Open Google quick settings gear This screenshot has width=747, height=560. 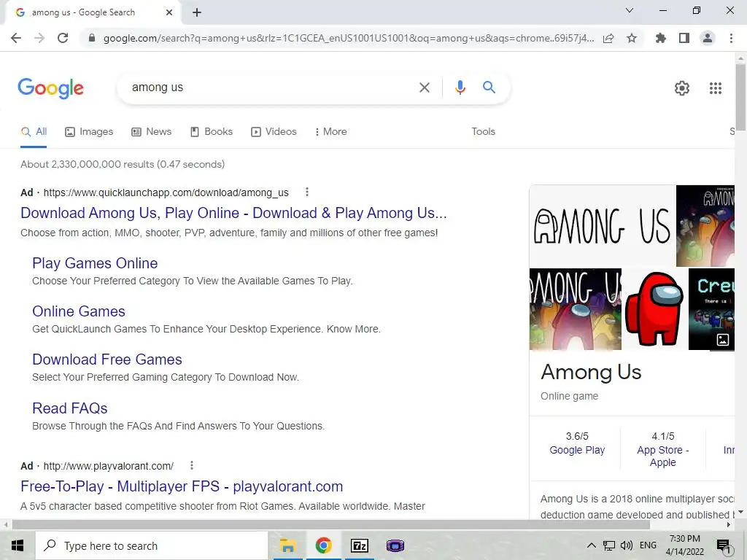(682, 88)
